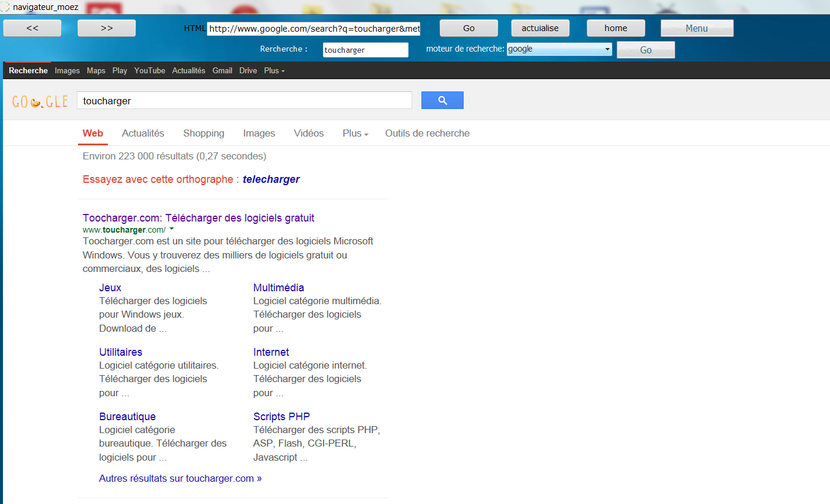
Task: Open the Toocharger.com result title
Action: pyautogui.click(x=198, y=218)
